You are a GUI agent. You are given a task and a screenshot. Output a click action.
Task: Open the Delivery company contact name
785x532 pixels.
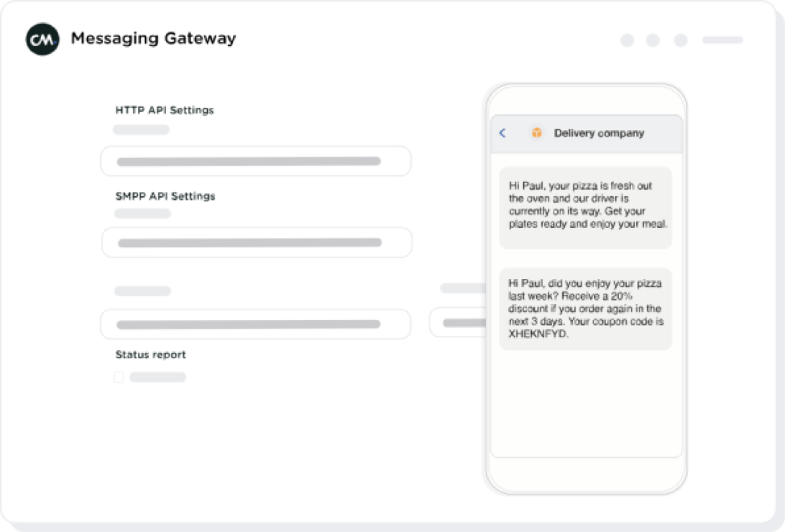[599, 133]
